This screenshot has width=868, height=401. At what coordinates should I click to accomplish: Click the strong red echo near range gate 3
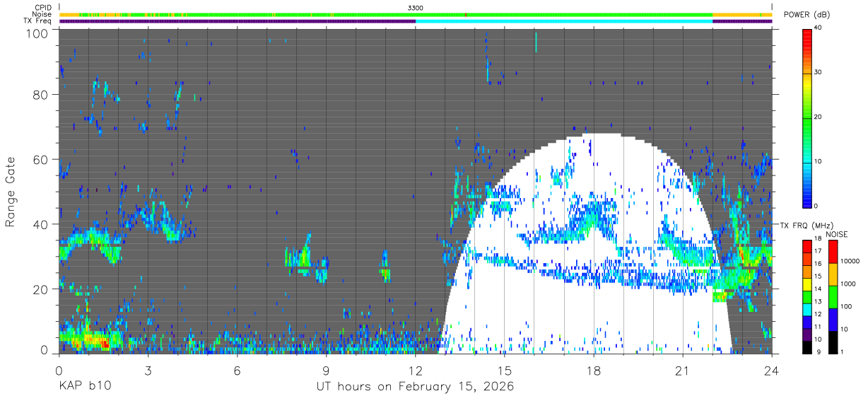pos(105,344)
